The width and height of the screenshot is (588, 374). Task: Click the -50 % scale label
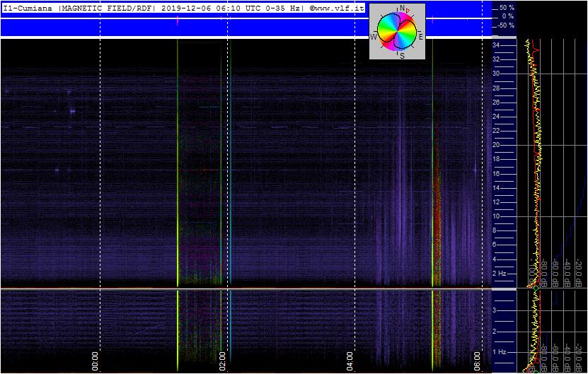tap(506, 25)
